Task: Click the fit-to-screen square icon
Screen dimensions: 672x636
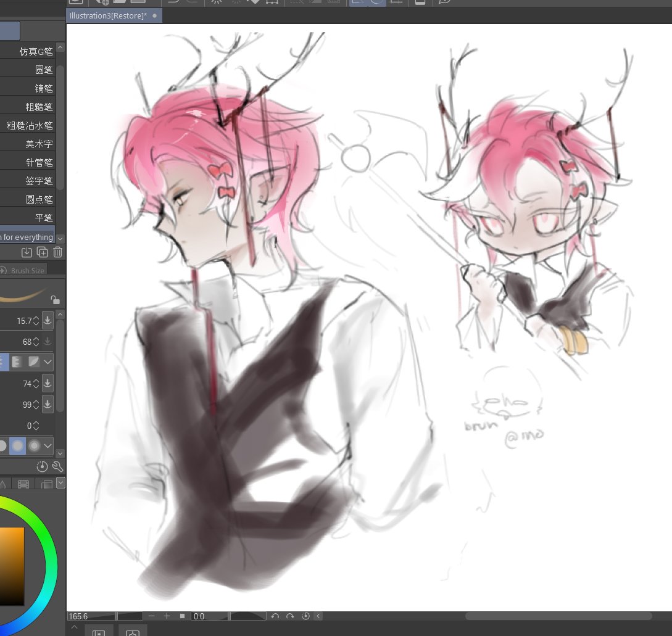Action: [182, 616]
